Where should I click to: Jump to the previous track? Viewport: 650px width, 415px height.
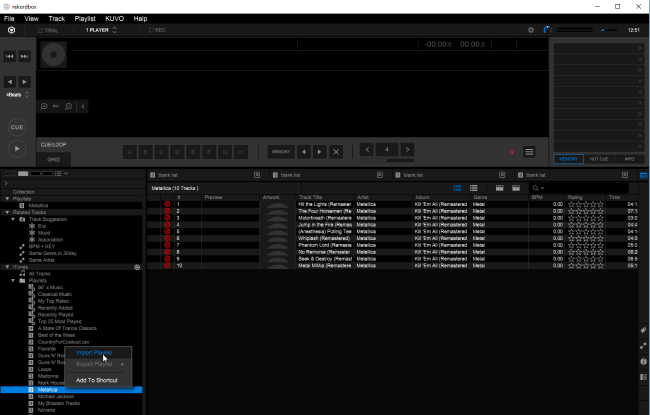pos(10,56)
